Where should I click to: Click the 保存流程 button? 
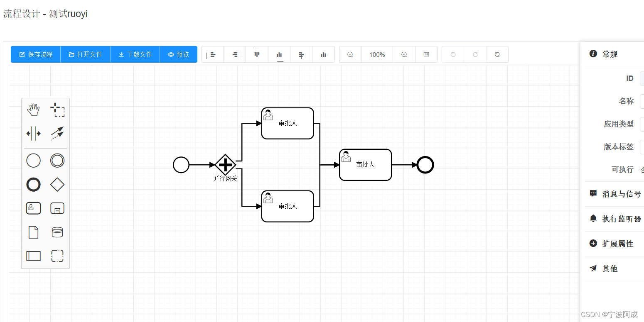36,54
